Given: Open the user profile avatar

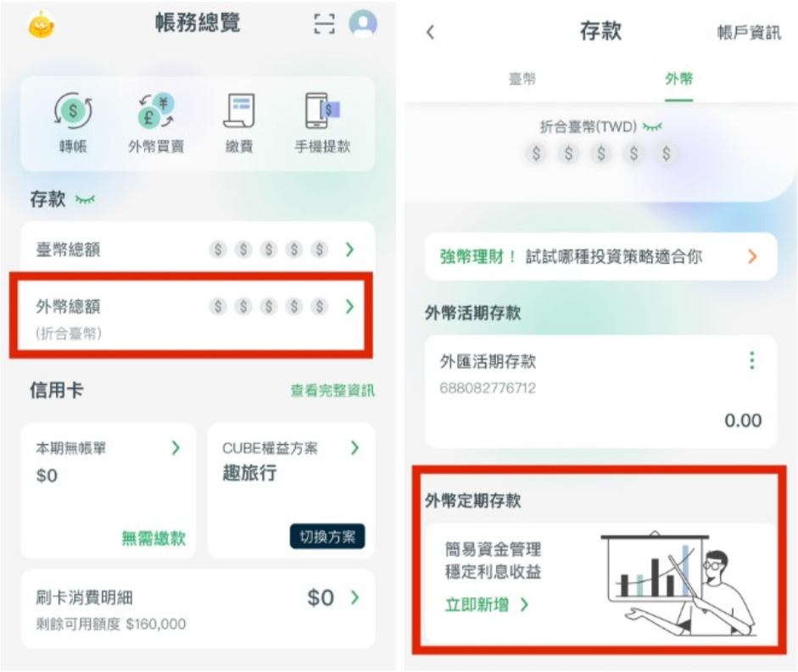Looking at the screenshot, I should pos(363,24).
